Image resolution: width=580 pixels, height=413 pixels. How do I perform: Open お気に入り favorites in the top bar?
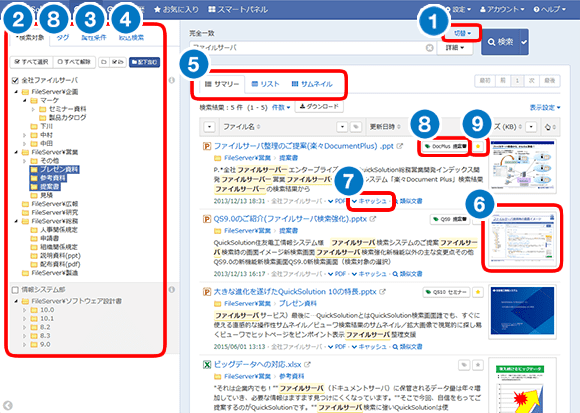176,9
